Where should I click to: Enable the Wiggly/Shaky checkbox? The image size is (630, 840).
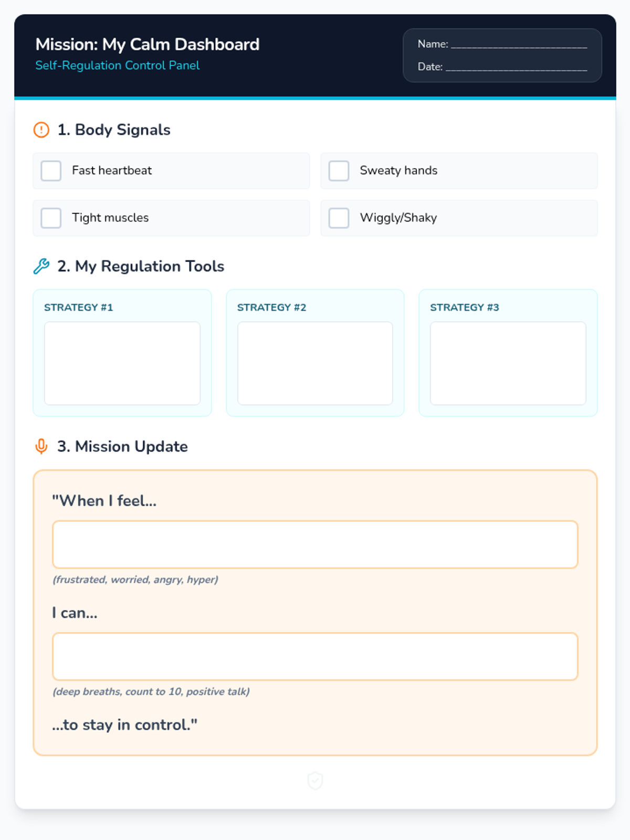339,218
